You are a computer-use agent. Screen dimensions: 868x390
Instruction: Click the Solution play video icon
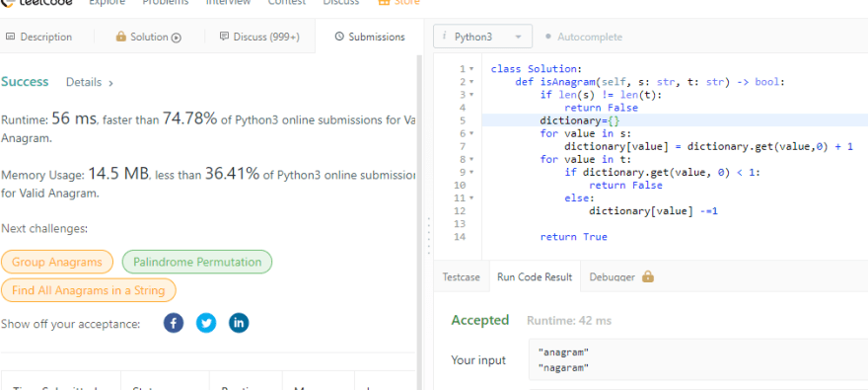(176, 38)
